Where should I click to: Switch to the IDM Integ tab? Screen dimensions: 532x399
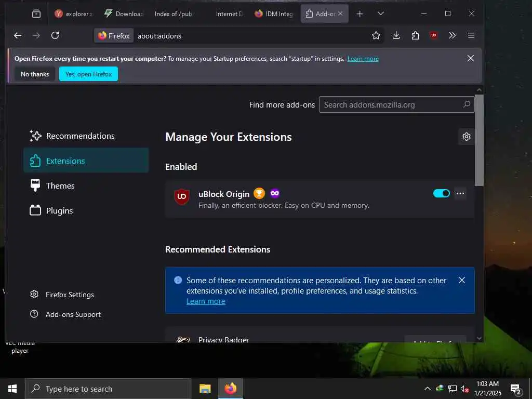point(274,14)
